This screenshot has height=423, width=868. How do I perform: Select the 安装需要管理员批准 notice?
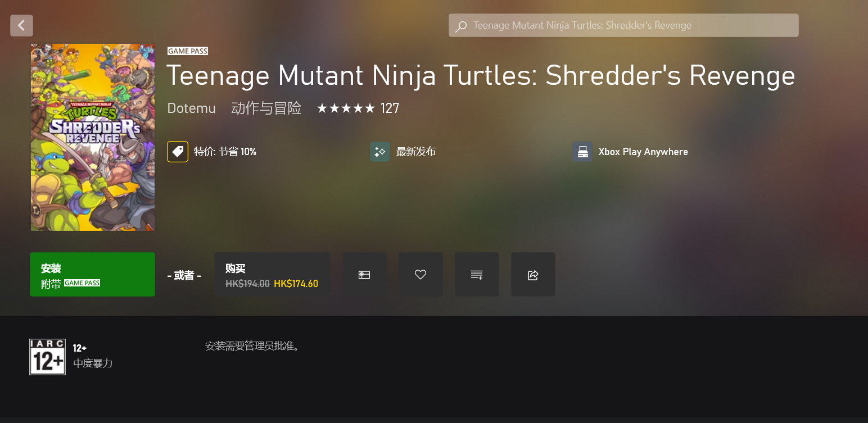pyautogui.click(x=252, y=346)
